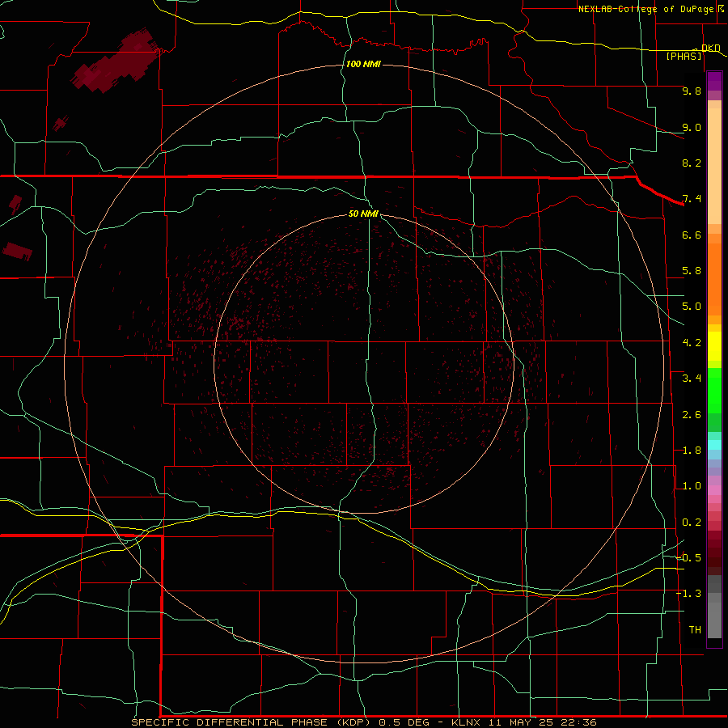The image size is (728, 728).
Task: Click the 5.8 value on color scale
Action: (692, 271)
